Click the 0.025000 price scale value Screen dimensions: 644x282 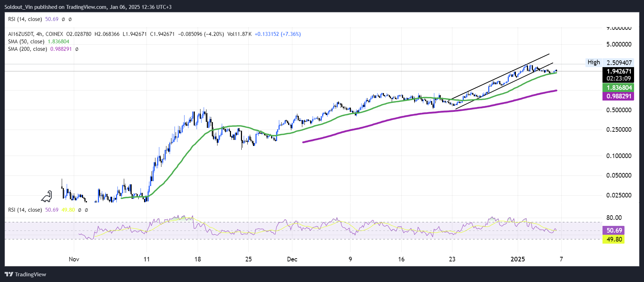tap(619, 195)
